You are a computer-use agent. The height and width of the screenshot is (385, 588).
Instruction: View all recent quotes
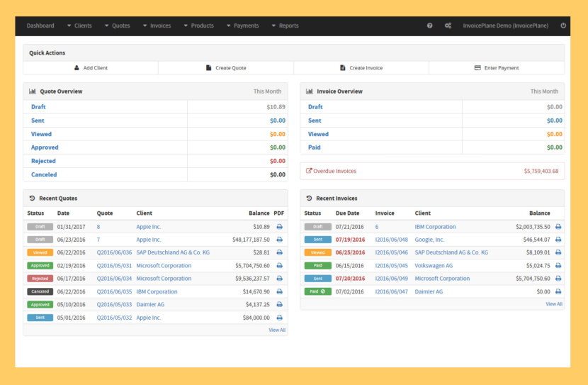tap(277, 330)
